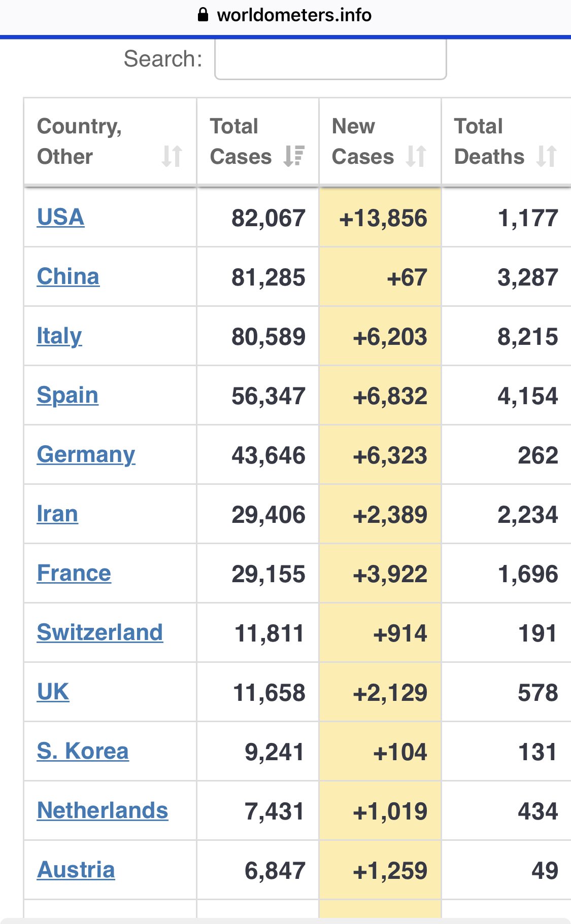The width and height of the screenshot is (571, 924).
Task: Open the China country link
Action: [68, 277]
